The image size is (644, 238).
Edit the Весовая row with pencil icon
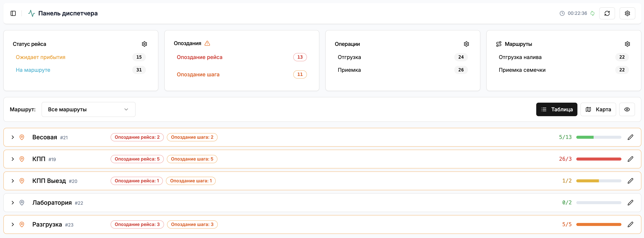point(630,137)
